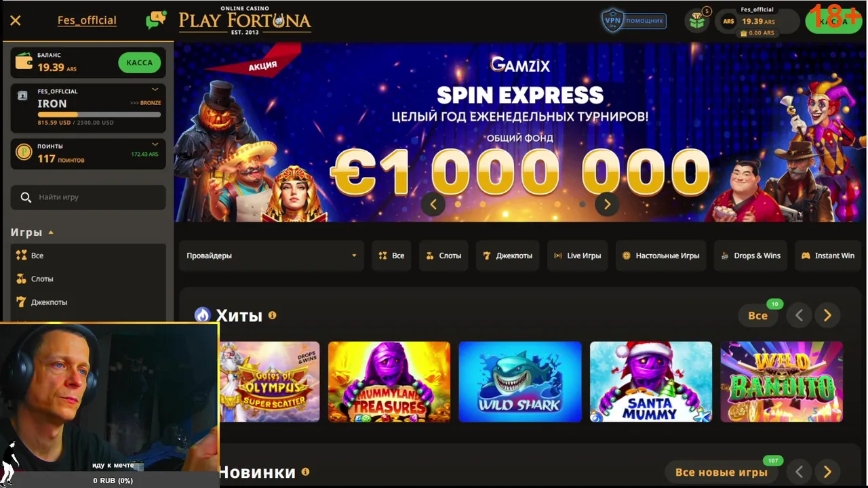Screen dimensions: 868x488
Task: Expand the Fes_offlcial IRON status panel
Action: point(155,89)
